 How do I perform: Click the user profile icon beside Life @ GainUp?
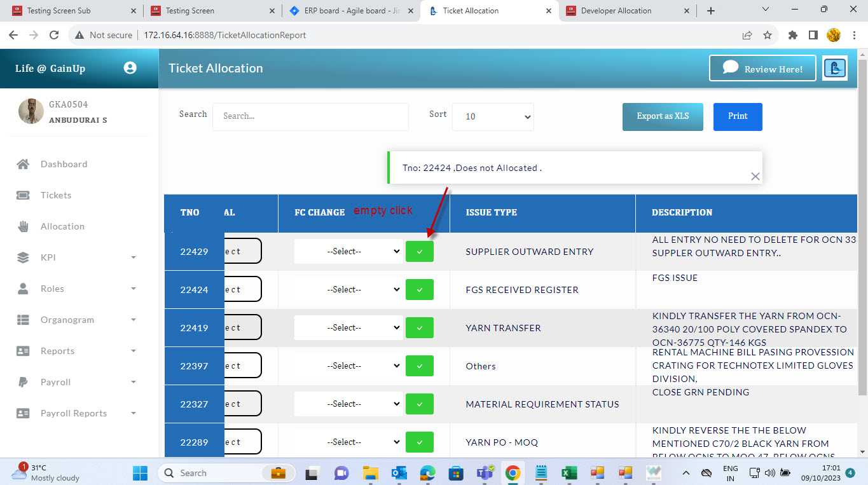point(130,68)
